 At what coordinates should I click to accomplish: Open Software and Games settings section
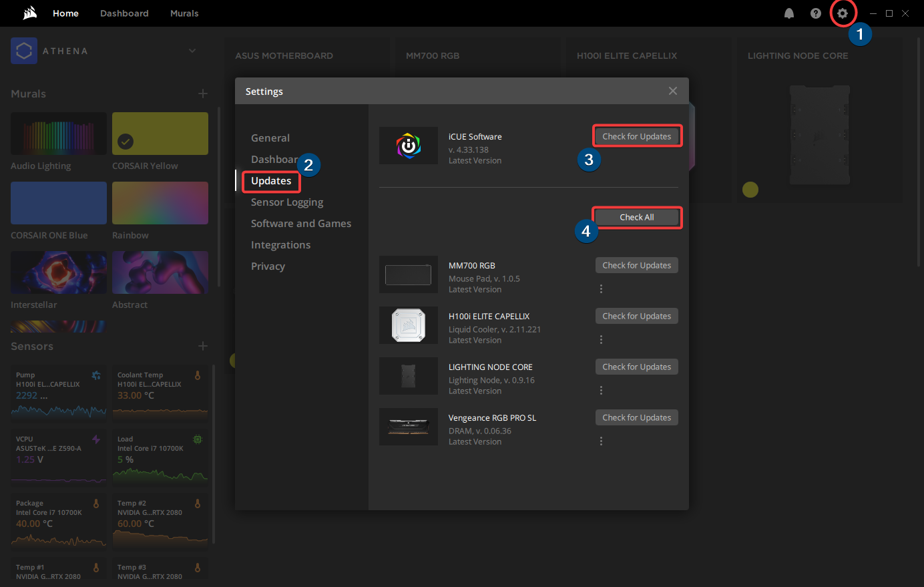[301, 224]
